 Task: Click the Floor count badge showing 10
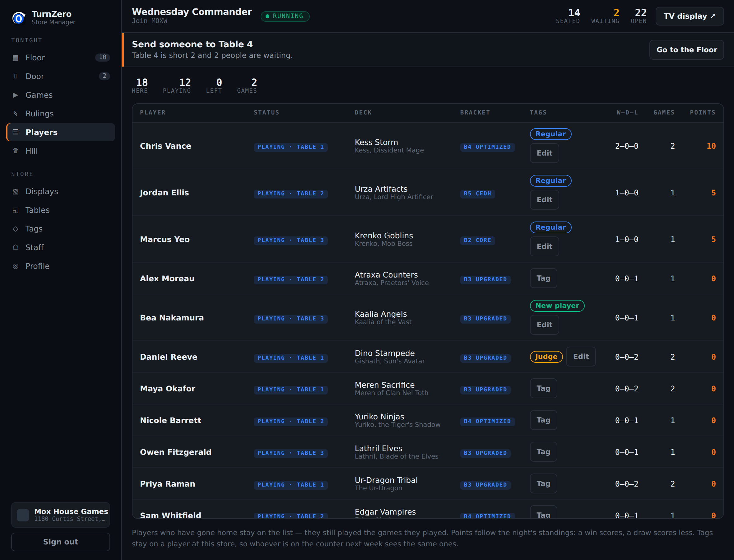(103, 57)
